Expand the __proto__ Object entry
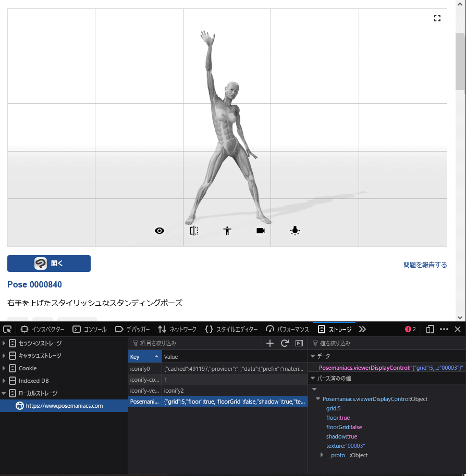The height and width of the screenshot is (476, 466). click(x=322, y=455)
